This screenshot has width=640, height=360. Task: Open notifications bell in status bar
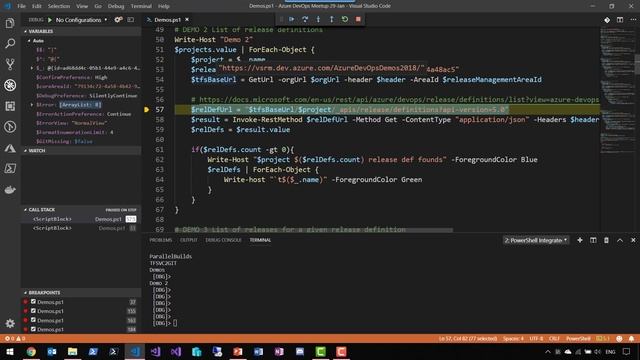point(631,338)
